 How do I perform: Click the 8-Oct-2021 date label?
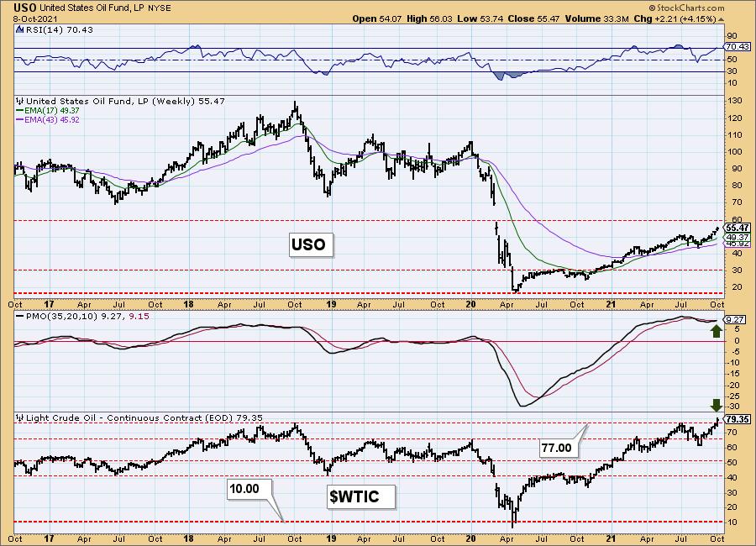pyautogui.click(x=35, y=18)
